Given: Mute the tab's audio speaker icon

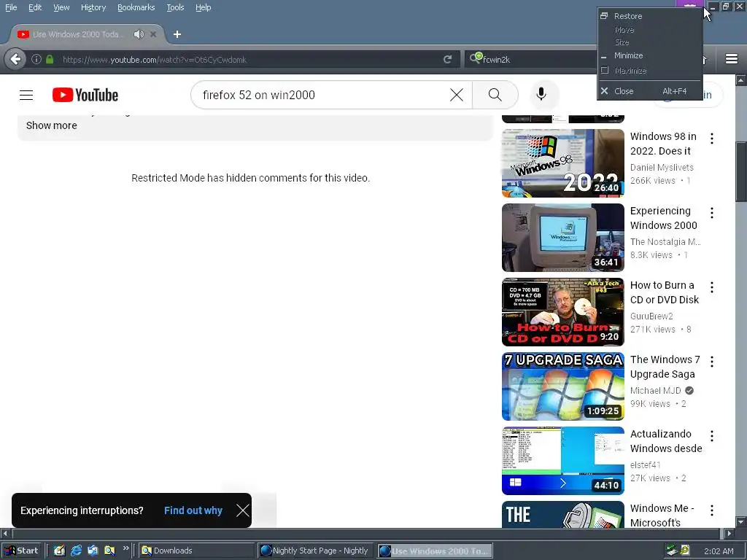Looking at the screenshot, I should click(x=139, y=34).
